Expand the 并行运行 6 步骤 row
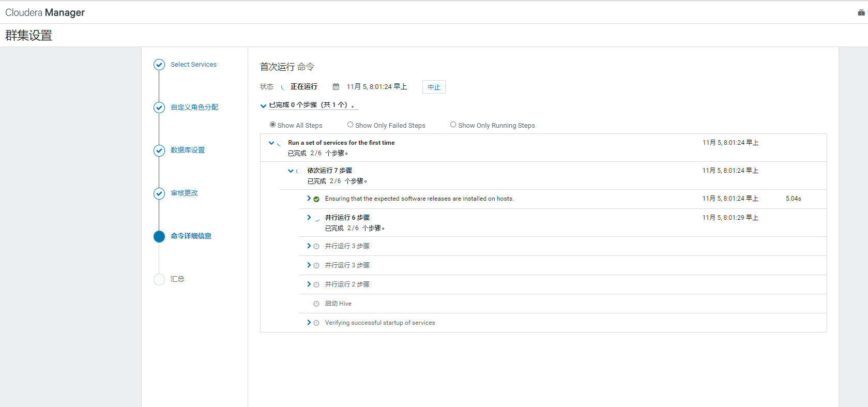This screenshot has height=407, width=868. [x=309, y=218]
